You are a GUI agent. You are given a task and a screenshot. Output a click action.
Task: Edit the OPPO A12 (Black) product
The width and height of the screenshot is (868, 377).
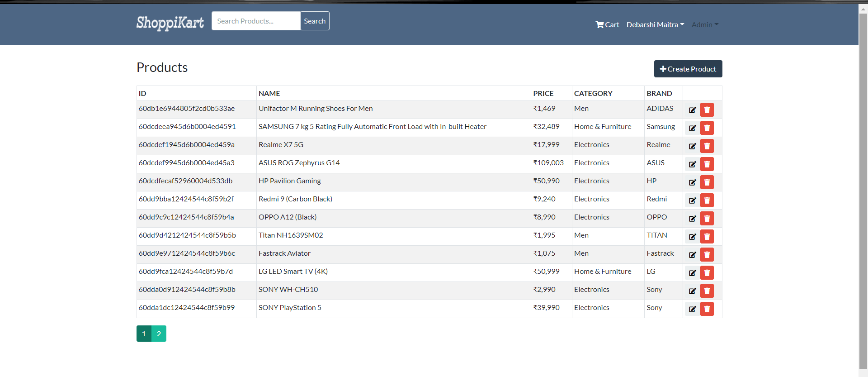coord(692,219)
